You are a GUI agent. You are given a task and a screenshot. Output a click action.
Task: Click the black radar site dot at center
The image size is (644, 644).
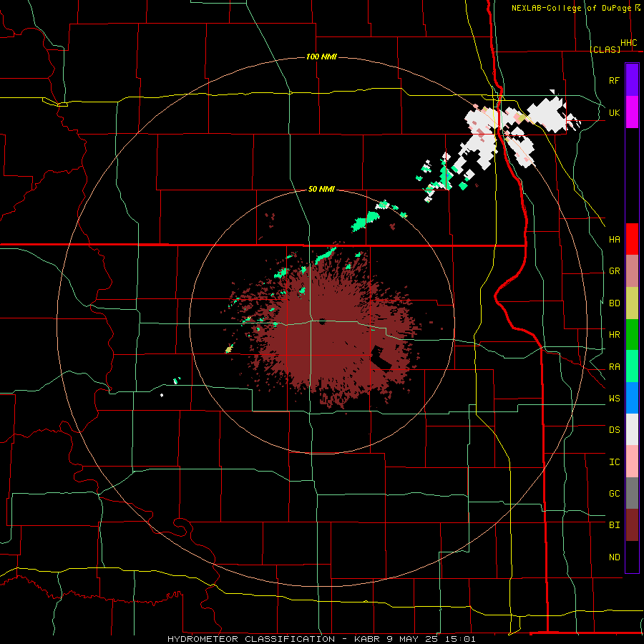pyautogui.click(x=322, y=321)
